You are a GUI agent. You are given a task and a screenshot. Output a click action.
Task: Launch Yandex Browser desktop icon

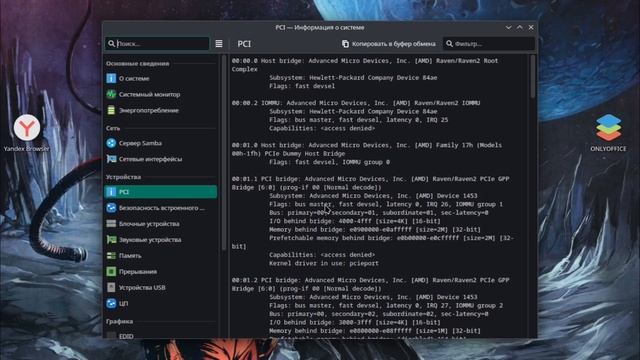pos(27,133)
